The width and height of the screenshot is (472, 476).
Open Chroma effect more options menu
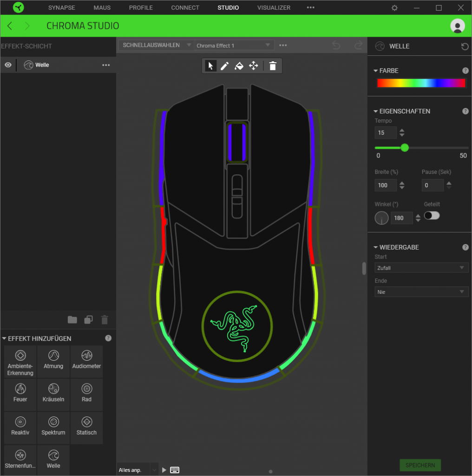coord(283,45)
